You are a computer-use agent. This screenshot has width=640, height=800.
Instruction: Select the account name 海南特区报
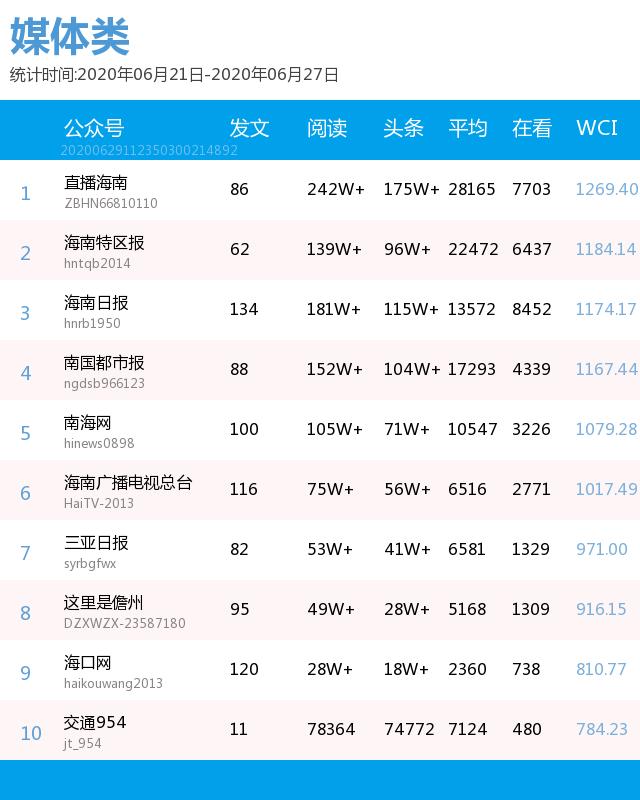104,243
